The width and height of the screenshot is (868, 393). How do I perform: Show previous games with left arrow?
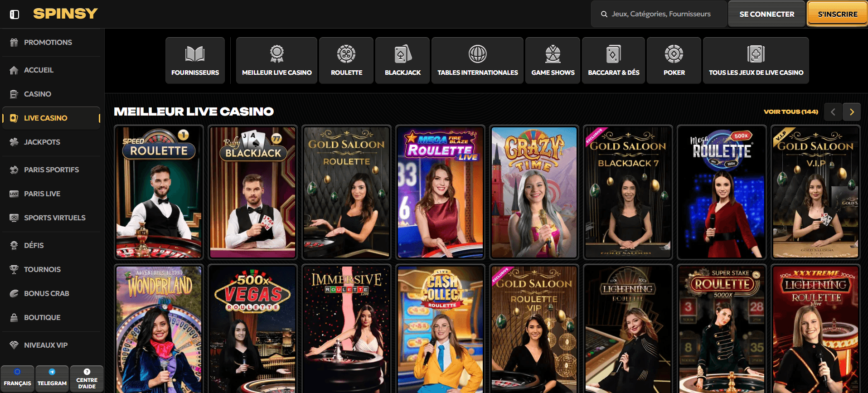(833, 112)
